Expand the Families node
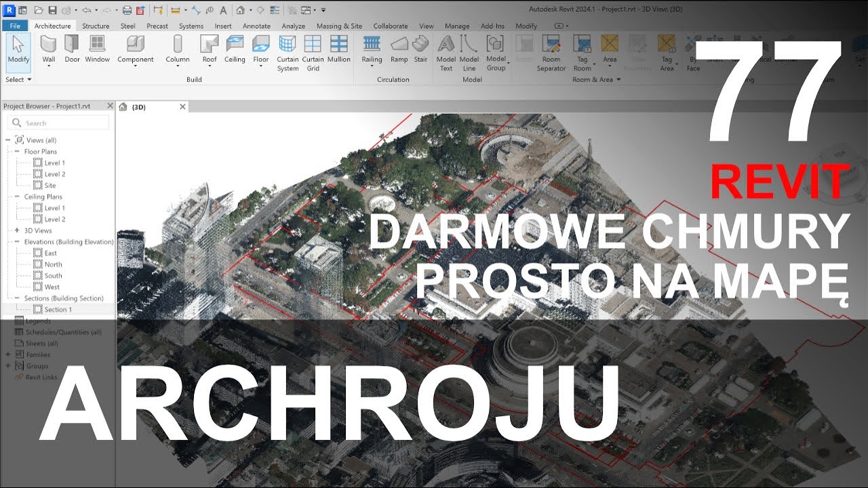 coord(7,354)
